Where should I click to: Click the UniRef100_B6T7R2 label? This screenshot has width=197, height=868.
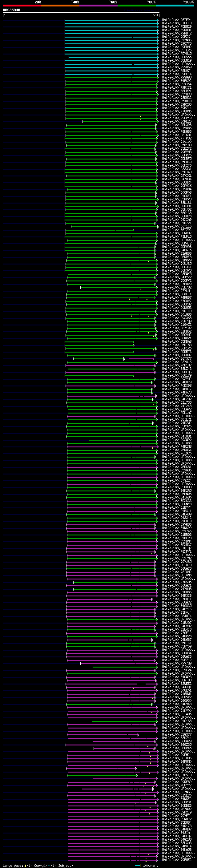(177, 230)
